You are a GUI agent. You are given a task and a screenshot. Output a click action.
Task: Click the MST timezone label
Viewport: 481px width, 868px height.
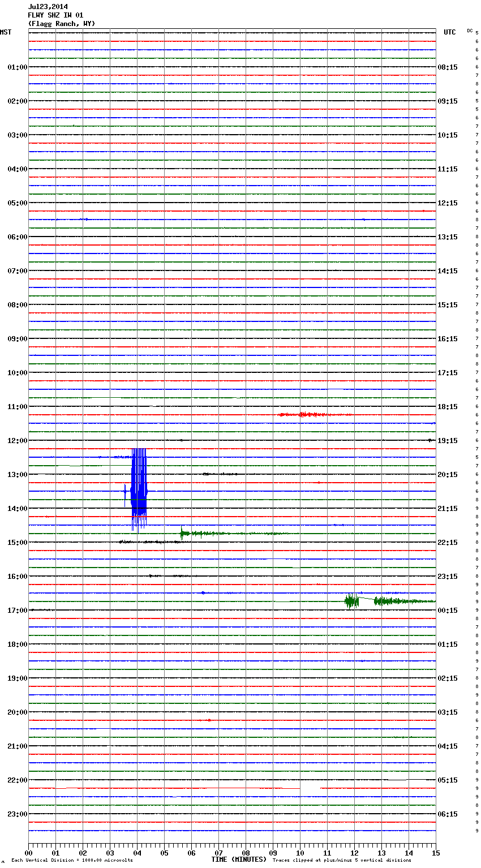[x=6, y=32]
